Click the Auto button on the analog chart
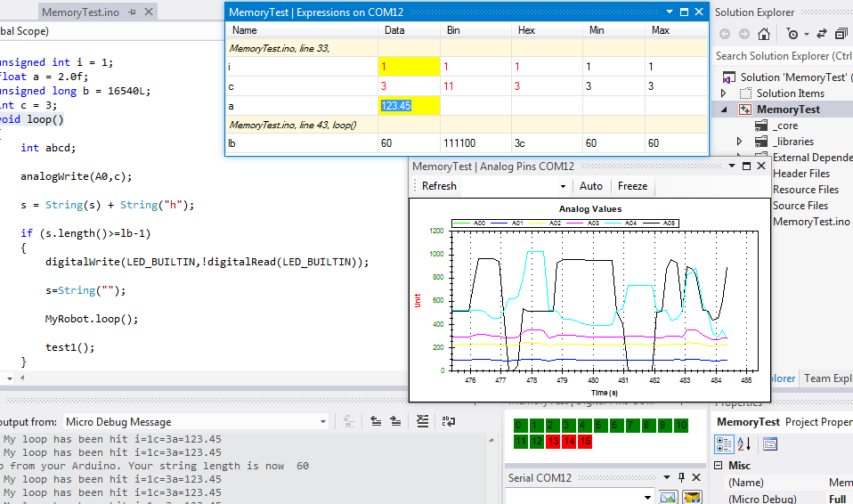This screenshot has width=853, height=504. (591, 186)
